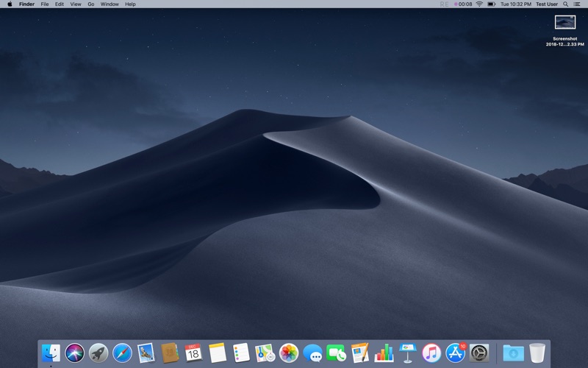Open the Photos pinwheel icon
The height and width of the screenshot is (368, 588).
pyautogui.click(x=289, y=353)
